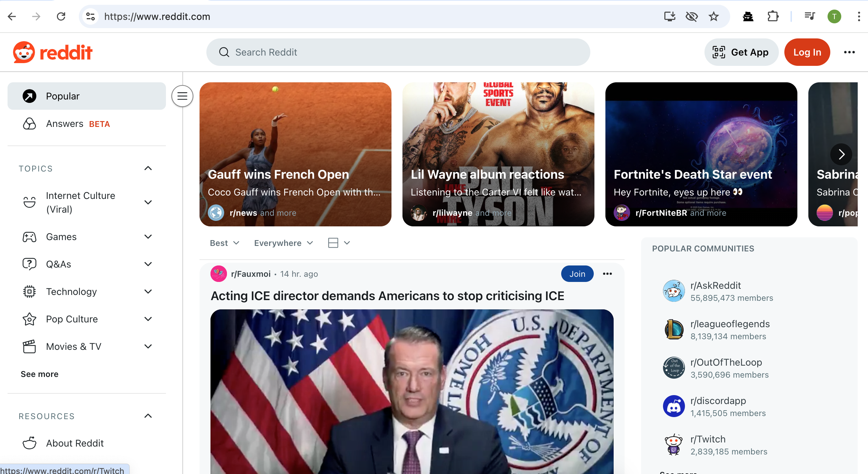
Task: Open the browser extensions puzzle icon
Action: [x=773, y=16]
